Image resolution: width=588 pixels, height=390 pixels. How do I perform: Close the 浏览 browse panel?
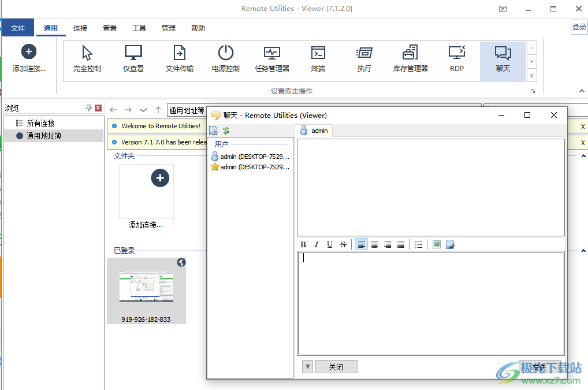click(x=98, y=108)
